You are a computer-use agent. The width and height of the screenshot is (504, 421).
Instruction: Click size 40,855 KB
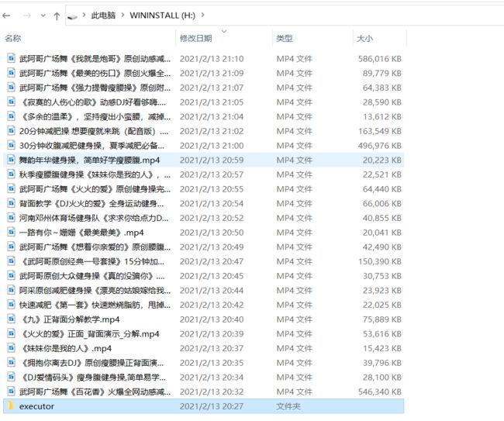[x=382, y=218]
